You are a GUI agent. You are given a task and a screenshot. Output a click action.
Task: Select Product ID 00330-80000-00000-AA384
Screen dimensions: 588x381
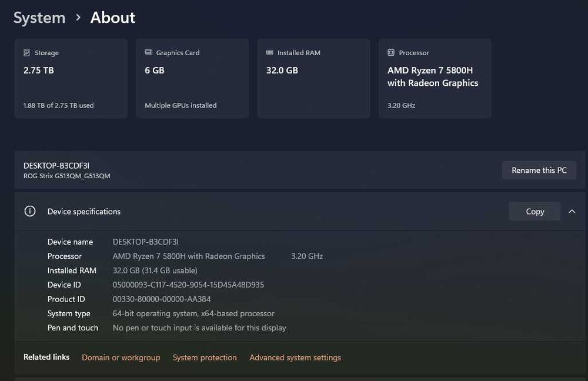coord(162,299)
